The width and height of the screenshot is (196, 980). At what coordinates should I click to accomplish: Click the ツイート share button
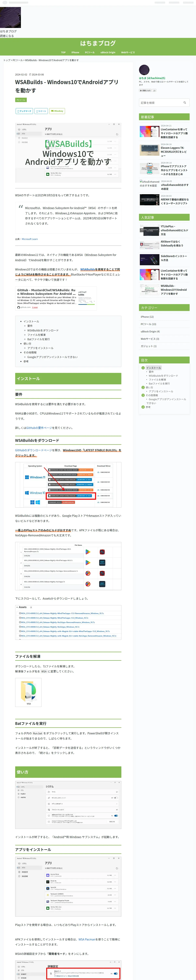click(41, 111)
